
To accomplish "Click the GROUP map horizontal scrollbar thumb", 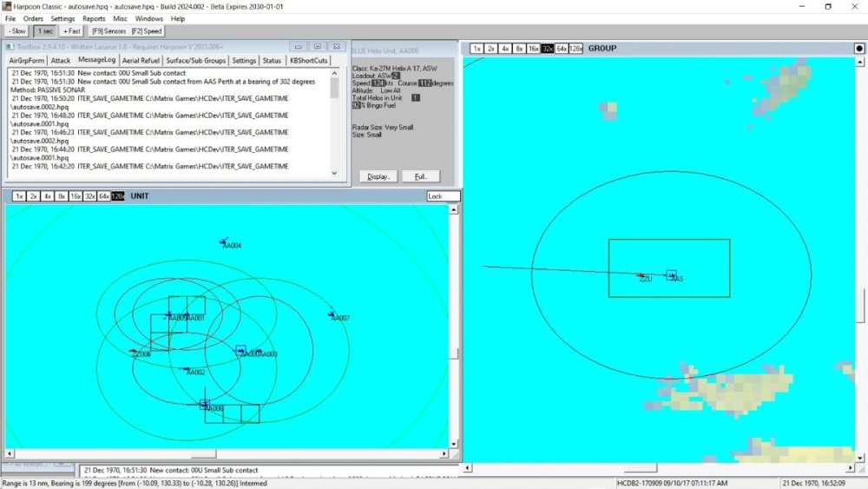I will (x=641, y=468).
